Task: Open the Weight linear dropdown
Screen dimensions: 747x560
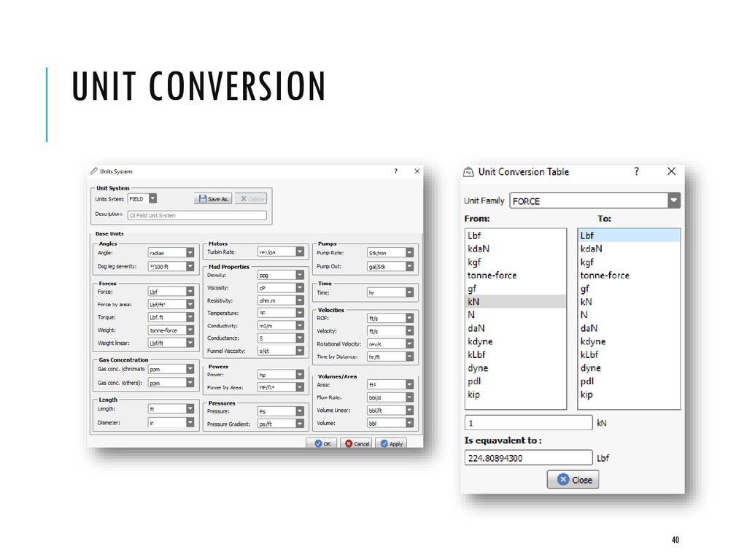Action: point(190,343)
